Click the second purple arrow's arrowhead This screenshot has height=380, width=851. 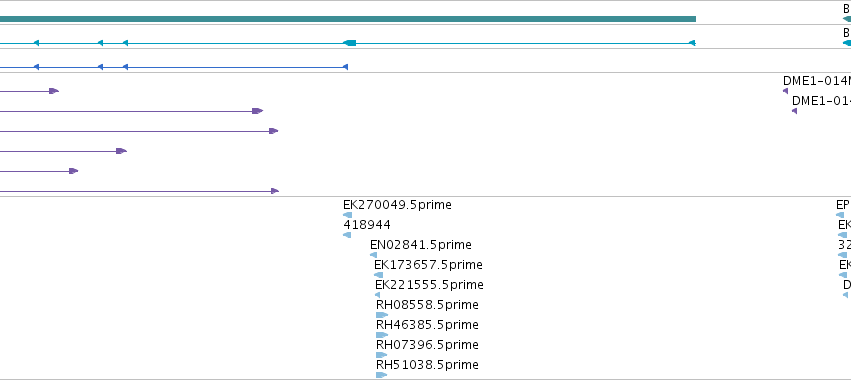[257, 111]
